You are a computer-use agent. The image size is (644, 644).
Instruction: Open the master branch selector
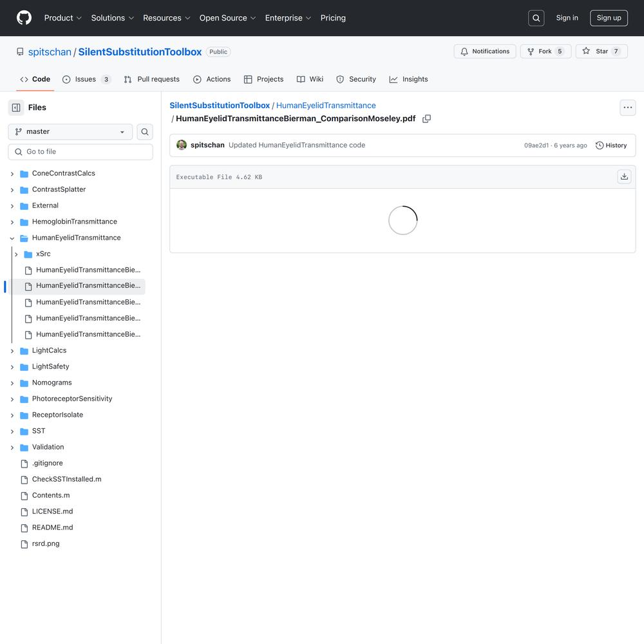point(70,132)
